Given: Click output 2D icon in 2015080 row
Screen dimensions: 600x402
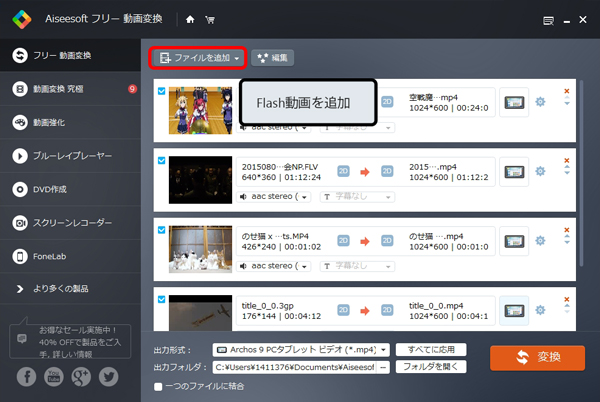Looking at the screenshot, I should pos(387,171).
